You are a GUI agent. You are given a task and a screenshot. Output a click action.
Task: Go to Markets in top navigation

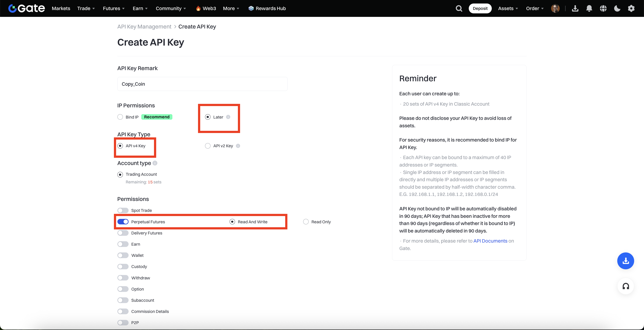coord(61,9)
